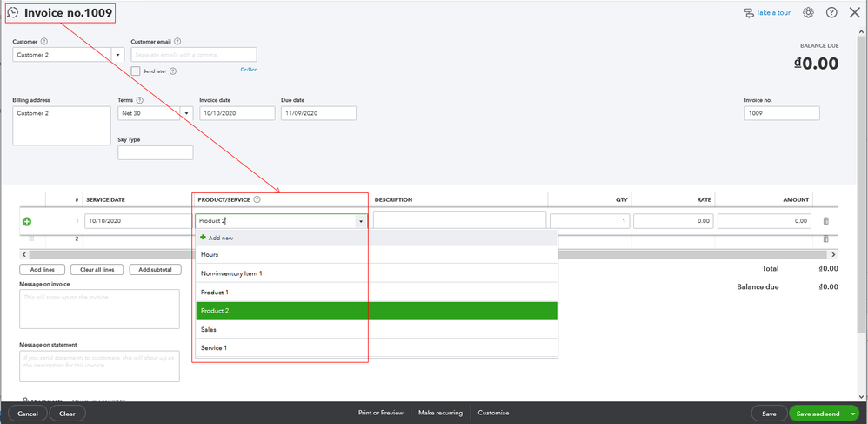This screenshot has height=424, width=868.
Task: Click the help icon next to Terms
Action: click(139, 100)
